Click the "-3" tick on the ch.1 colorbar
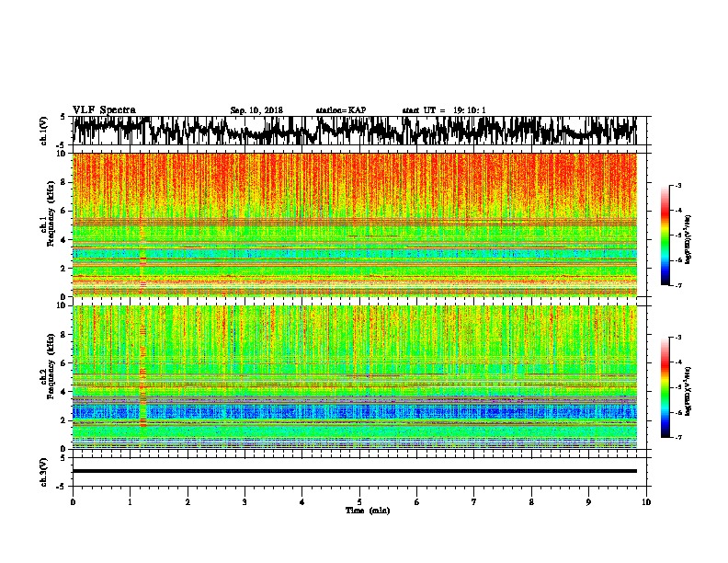This screenshot has height=563, width=728. [677, 185]
